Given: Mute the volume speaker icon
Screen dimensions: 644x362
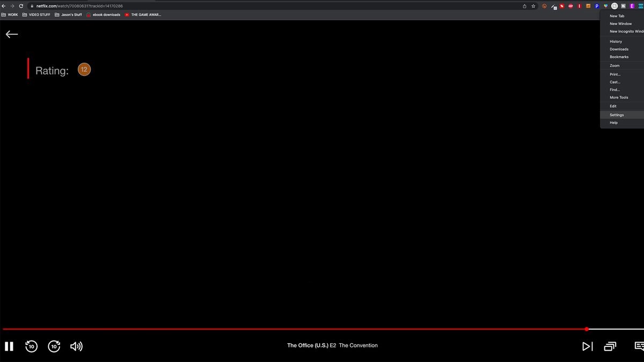Looking at the screenshot, I should coord(76,346).
